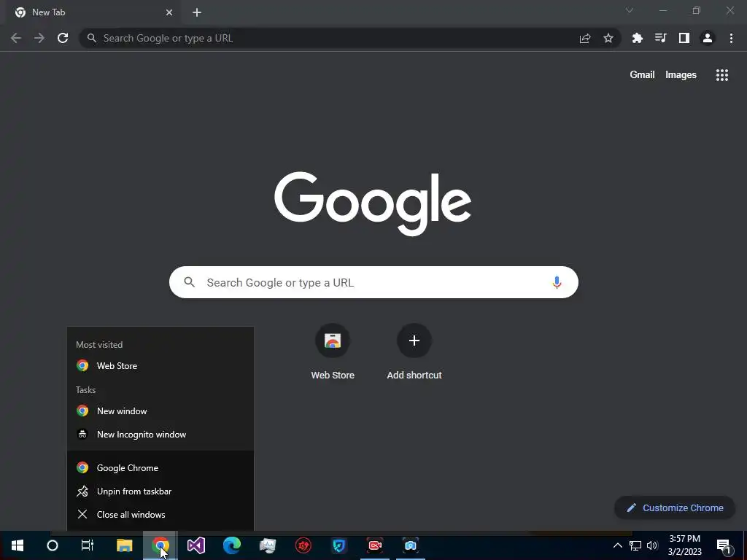This screenshot has height=560, width=747.
Task: Close the New Tab tab
Action: pos(169,12)
